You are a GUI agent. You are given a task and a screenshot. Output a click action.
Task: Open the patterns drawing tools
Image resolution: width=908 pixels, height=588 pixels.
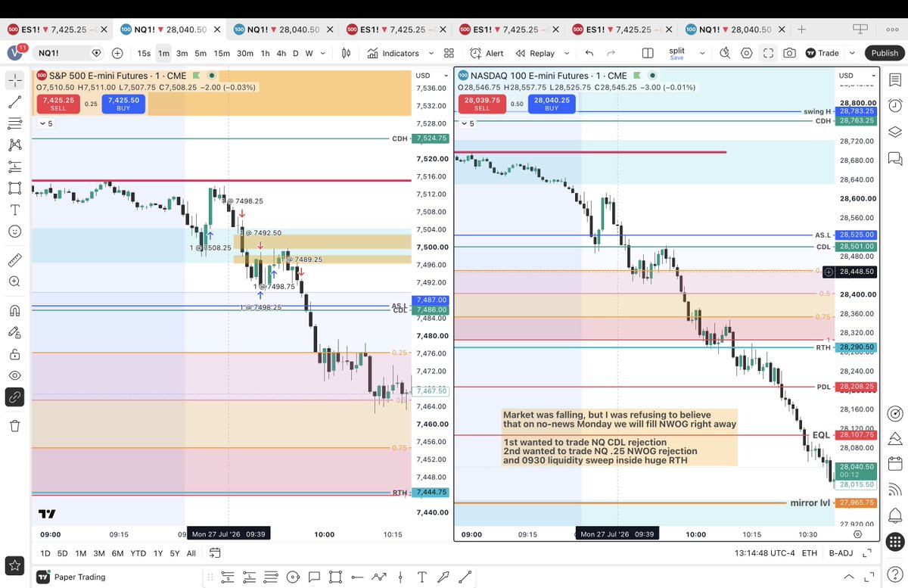(15, 145)
